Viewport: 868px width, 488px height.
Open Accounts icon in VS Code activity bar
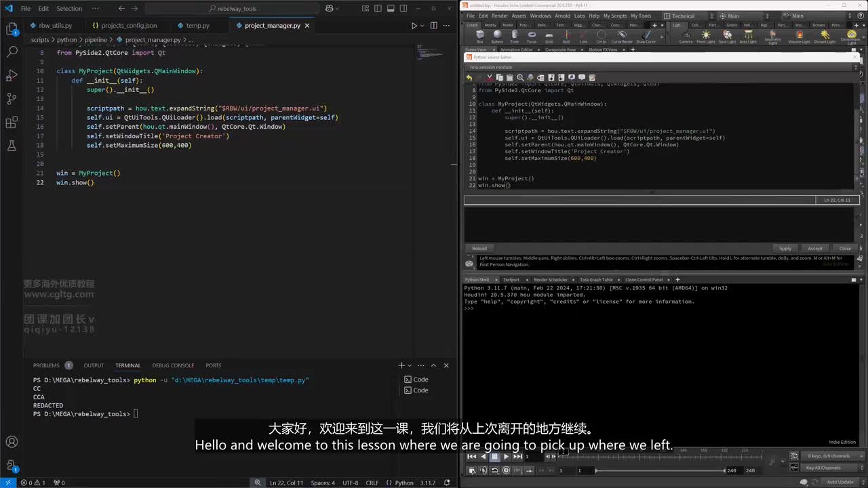tap(12, 443)
